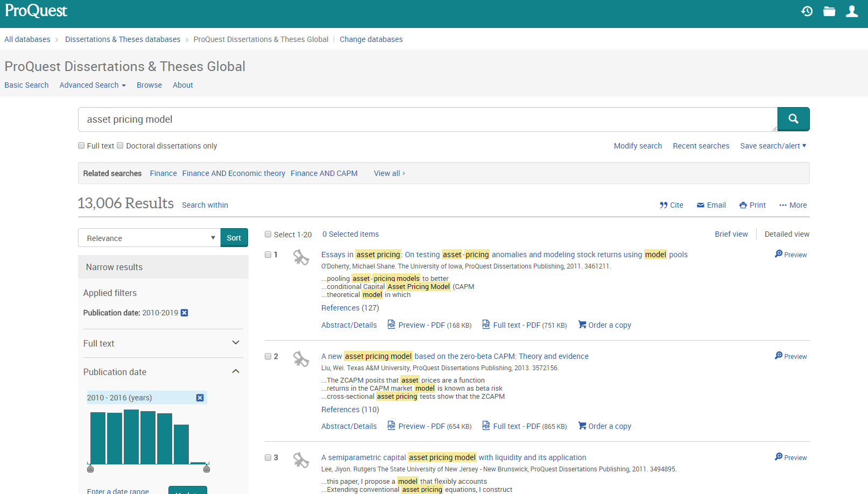The image size is (868, 494).
Task: Open References (110) for result 2
Action: tap(350, 410)
